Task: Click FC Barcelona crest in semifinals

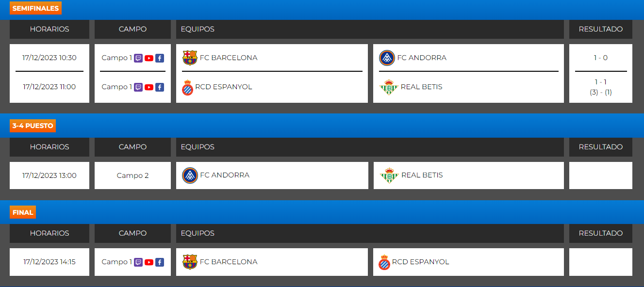Action: tap(190, 58)
